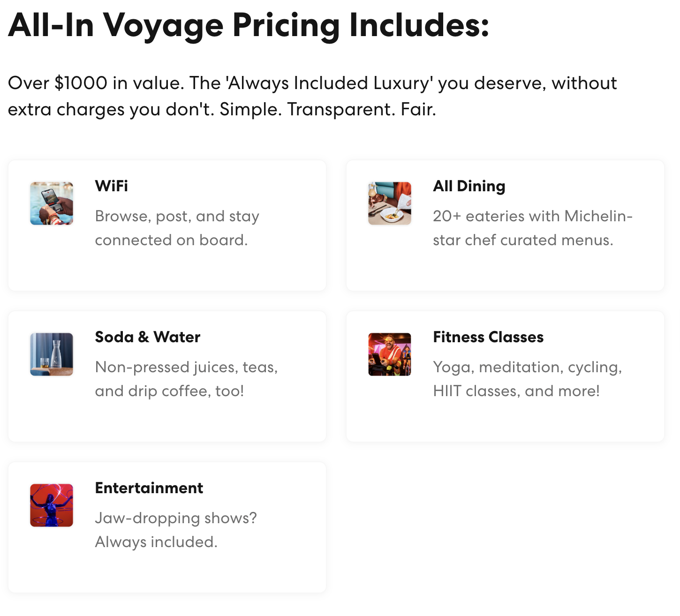This screenshot has height=616, width=680.
Task: Click the All Dining food photo icon
Action: [390, 203]
